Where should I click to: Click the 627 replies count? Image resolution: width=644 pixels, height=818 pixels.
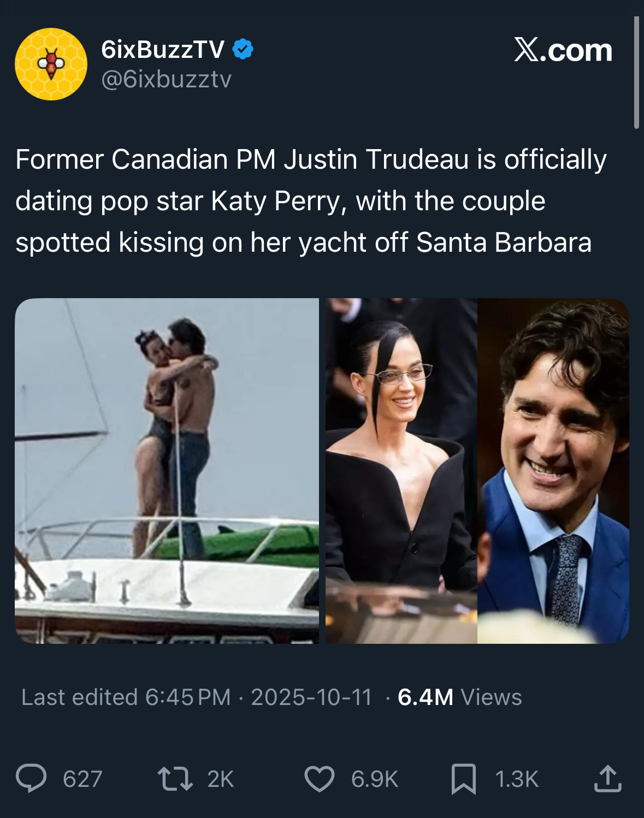tap(82, 779)
